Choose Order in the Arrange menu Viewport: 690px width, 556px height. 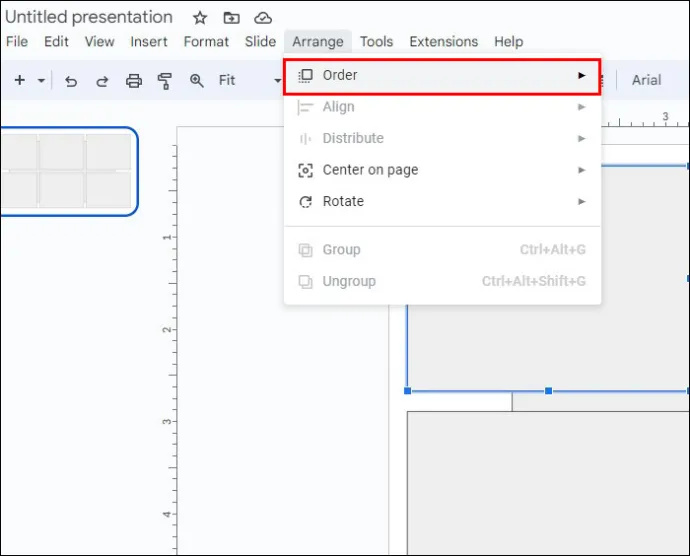pos(442,76)
